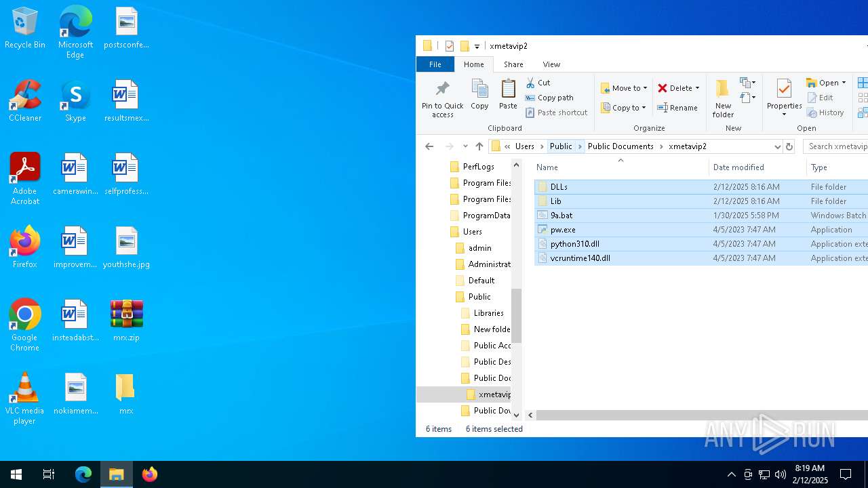Click Edit in the Open group
The image size is (868, 488).
point(820,98)
